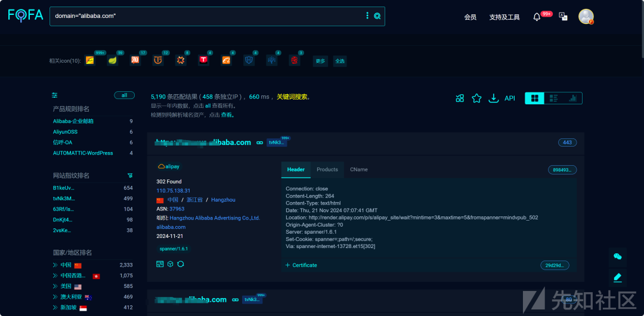Select the red related icon with 3 count
The height and width of the screenshot is (316, 644).
[x=294, y=60]
